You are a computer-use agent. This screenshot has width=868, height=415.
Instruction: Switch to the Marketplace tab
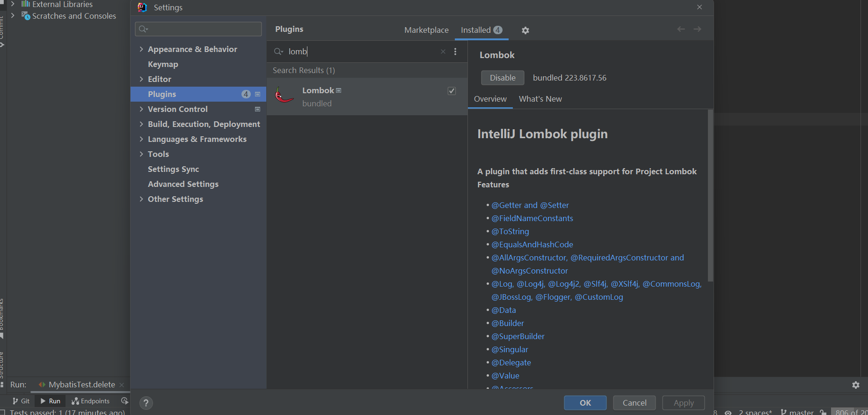426,30
